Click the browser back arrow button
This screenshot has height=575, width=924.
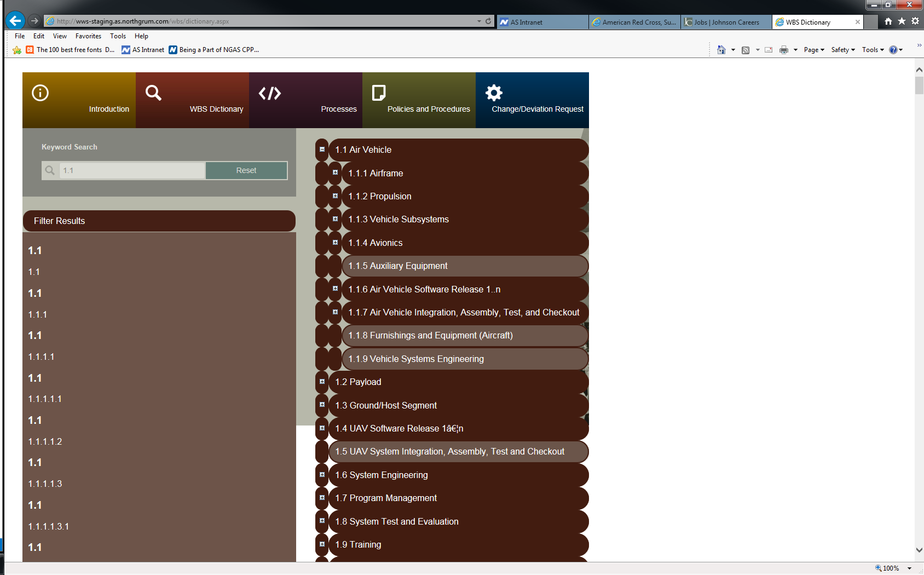[15, 21]
